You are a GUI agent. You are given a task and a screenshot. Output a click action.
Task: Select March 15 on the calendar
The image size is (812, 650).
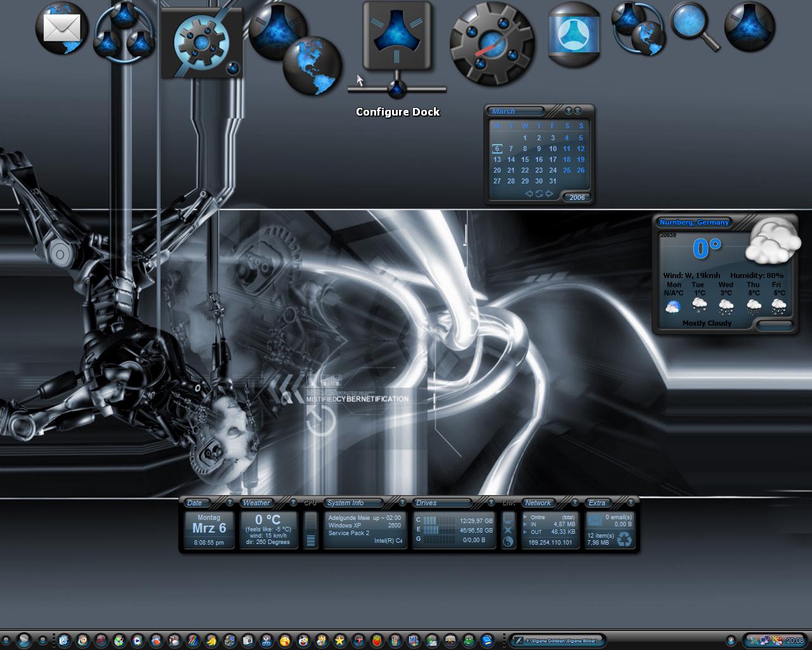pyautogui.click(x=525, y=159)
